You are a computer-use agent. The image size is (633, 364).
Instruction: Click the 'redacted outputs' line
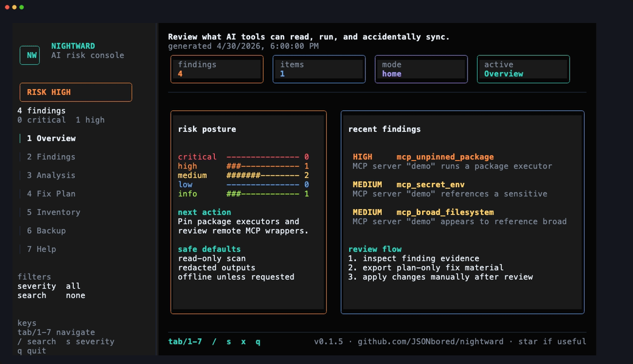pos(216,268)
